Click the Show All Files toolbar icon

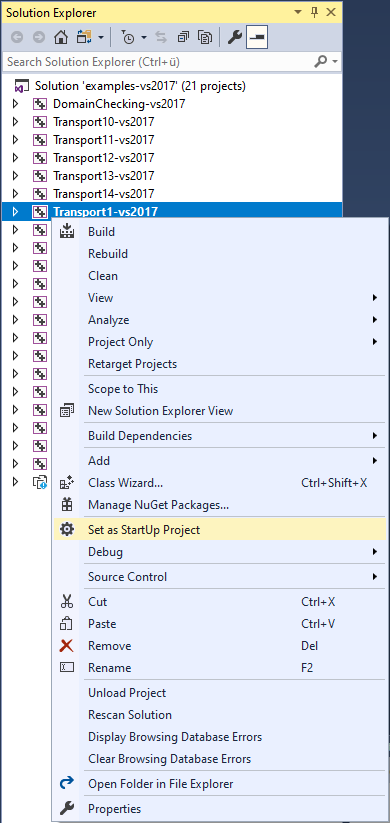click(204, 37)
